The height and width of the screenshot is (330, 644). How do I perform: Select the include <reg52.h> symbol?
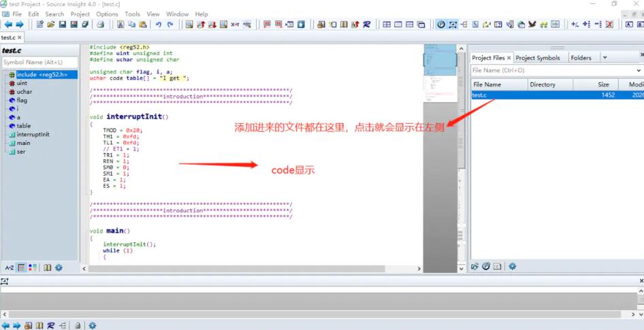(x=42, y=75)
